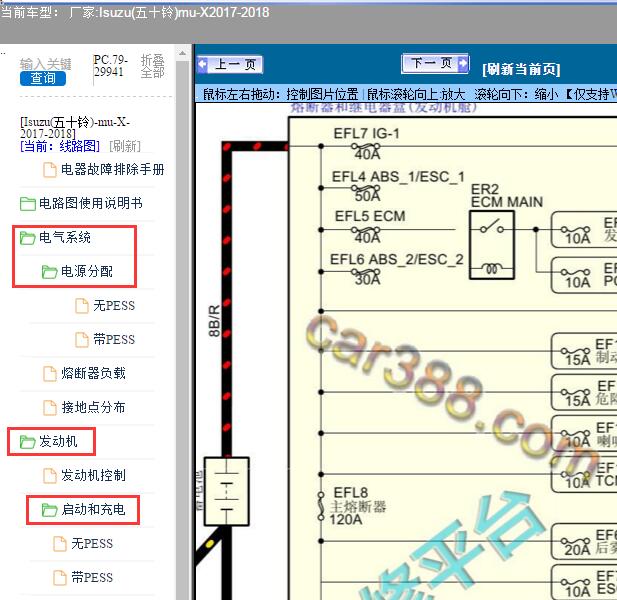Image resolution: width=617 pixels, height=600 pixels.
Task: Click the PC.79-29941 text in sidebar
Action: pyautogui.click(x=111, y=66)
